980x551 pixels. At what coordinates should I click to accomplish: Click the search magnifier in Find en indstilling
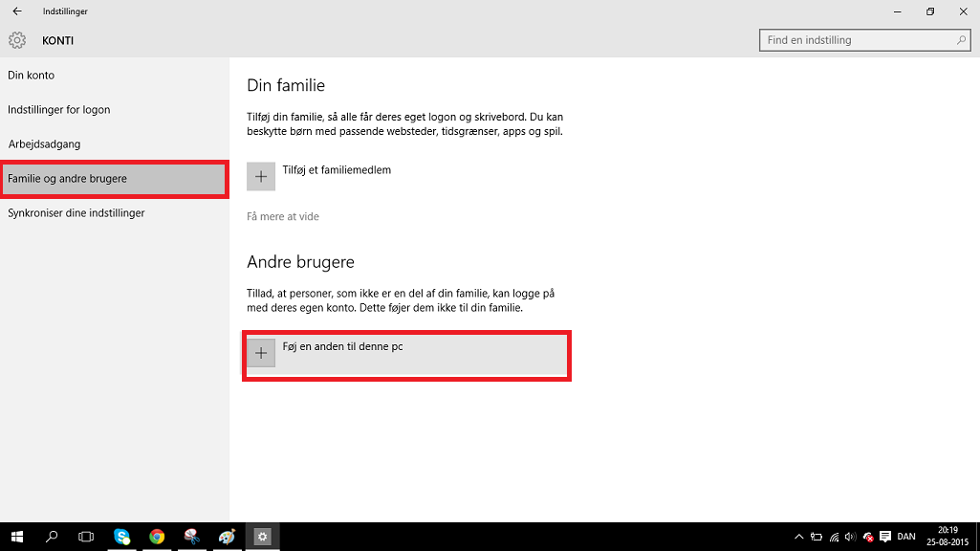tap(961, 40)
